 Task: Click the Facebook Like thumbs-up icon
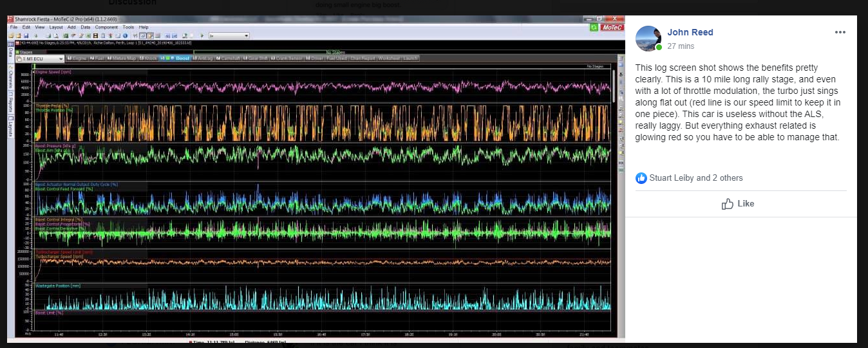pyautogui.click(x=728, y=203)
